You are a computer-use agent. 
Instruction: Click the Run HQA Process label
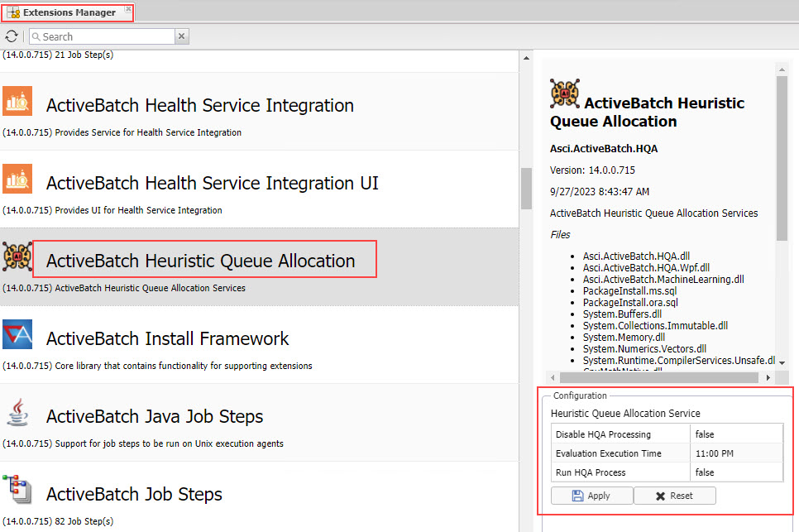591,472
